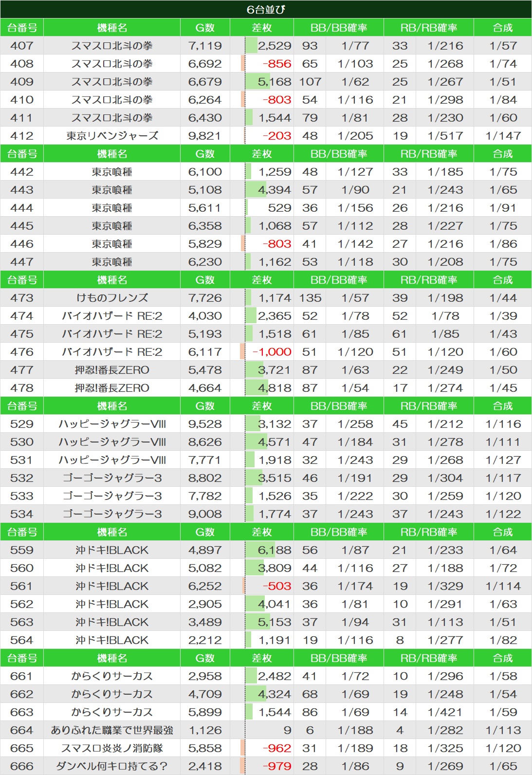
Task: Click the 135 BB count in row 473
Action: click(x=310, y=298)
